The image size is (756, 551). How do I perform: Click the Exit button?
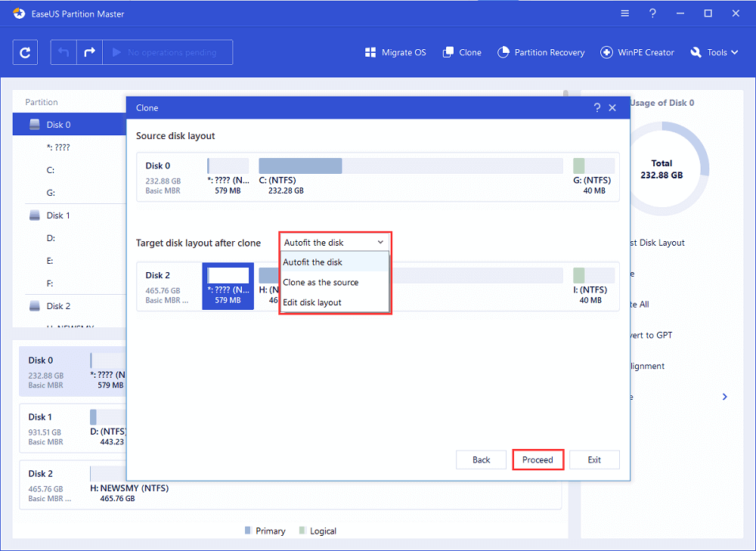(594, 460)
